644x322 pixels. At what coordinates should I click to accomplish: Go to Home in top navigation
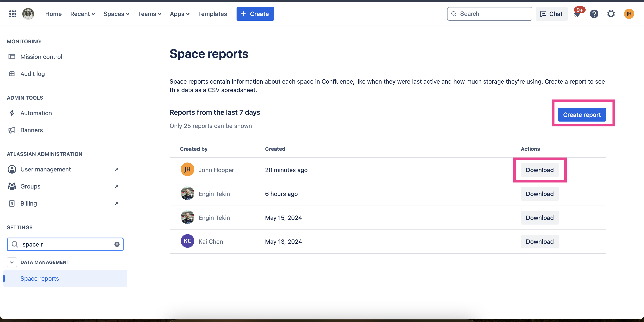coord(53,14)
